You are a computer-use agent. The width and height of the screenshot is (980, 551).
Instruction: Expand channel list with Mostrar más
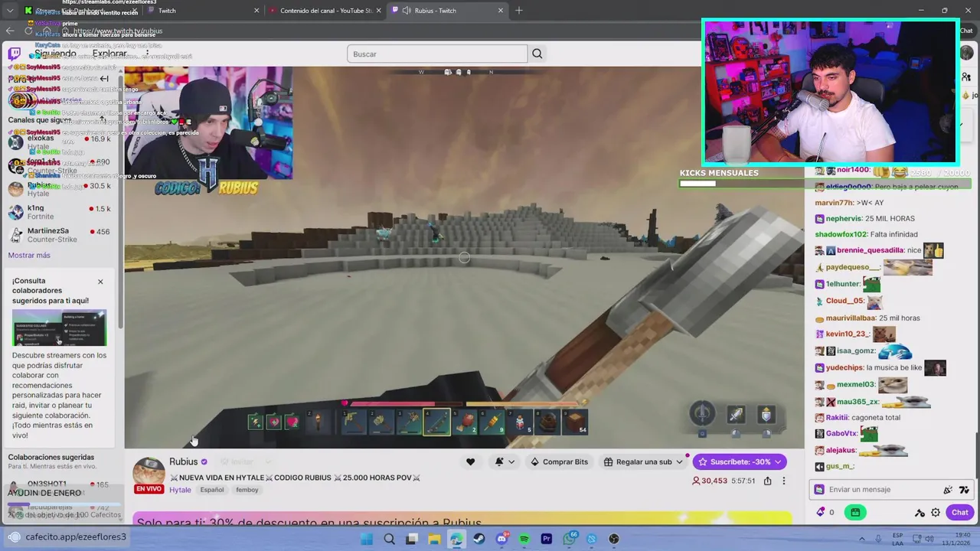[x=29, y=255]
